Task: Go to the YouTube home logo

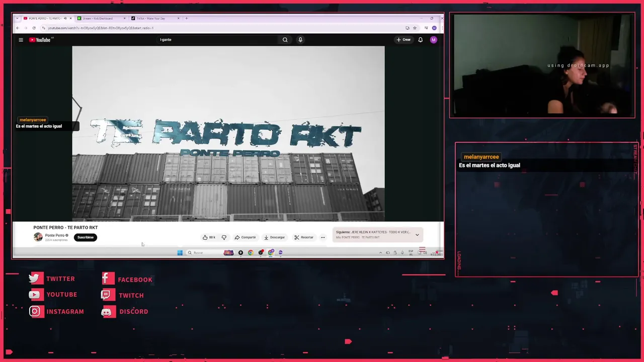Action: (x=40, y=40)
